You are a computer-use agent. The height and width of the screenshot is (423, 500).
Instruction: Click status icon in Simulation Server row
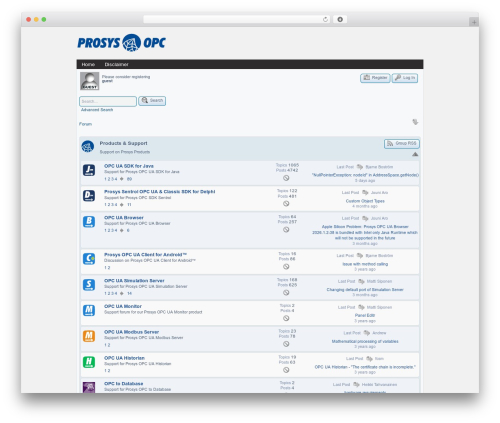point(286,293)
